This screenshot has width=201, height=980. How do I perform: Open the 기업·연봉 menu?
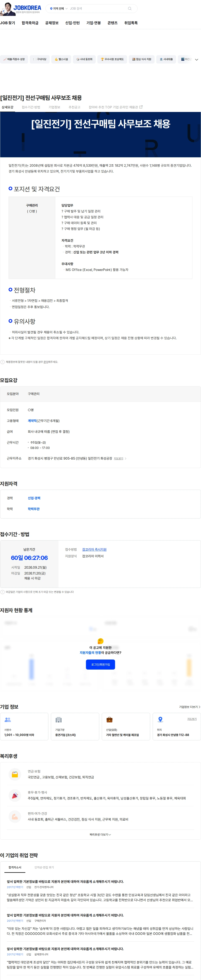94,23
